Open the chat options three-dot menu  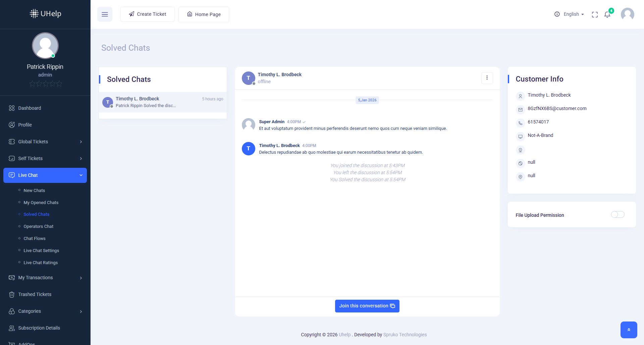487,78
